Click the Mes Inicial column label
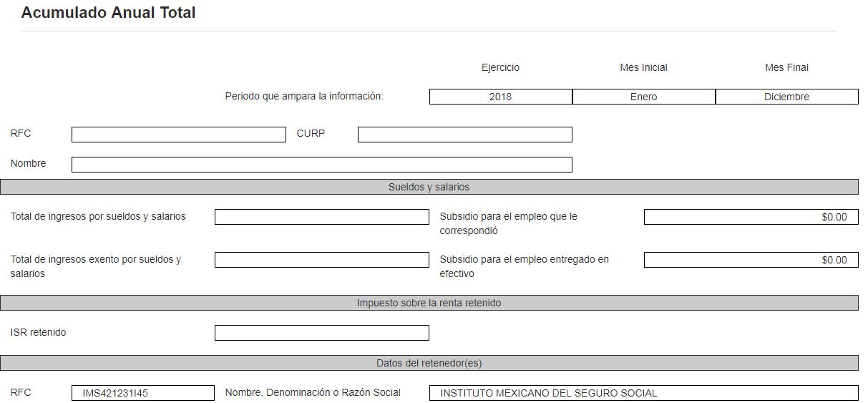 [x=644, y=67]
